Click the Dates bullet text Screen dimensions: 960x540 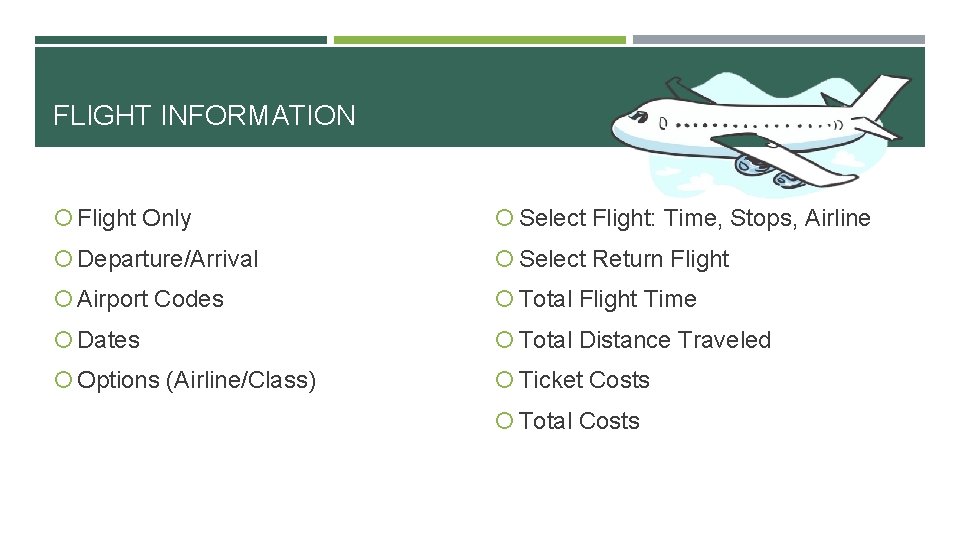coord(108,340)
